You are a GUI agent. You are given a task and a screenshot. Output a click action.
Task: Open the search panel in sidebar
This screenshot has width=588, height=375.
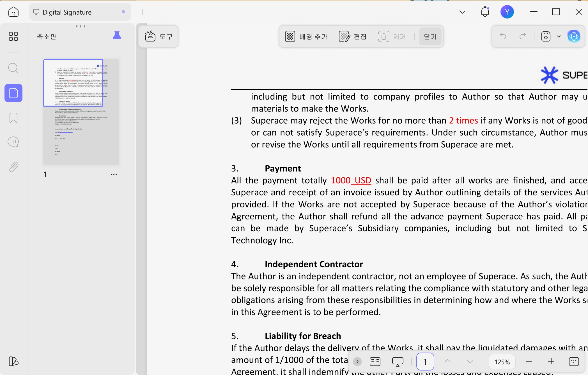pos(13,68)
